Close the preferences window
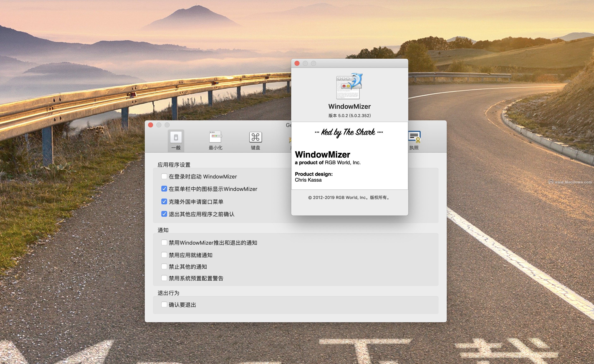Screen dimensions: 594x364 tap(151, 125)
